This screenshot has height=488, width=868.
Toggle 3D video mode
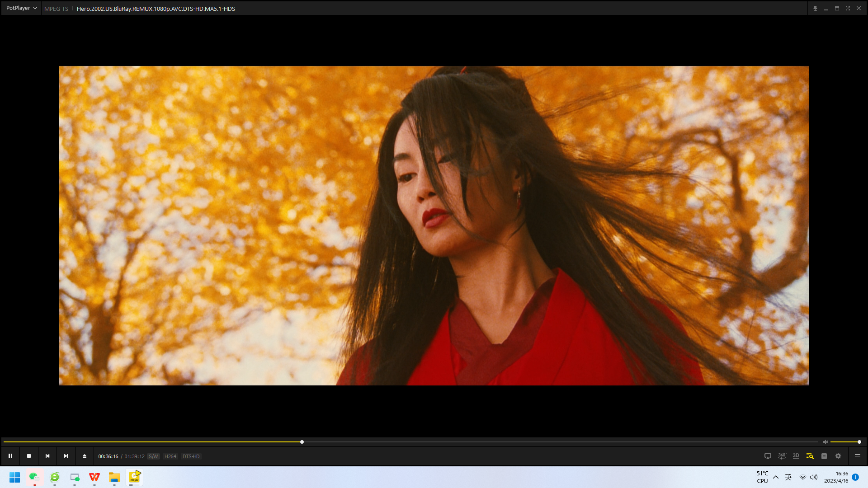tap(796, 456)
